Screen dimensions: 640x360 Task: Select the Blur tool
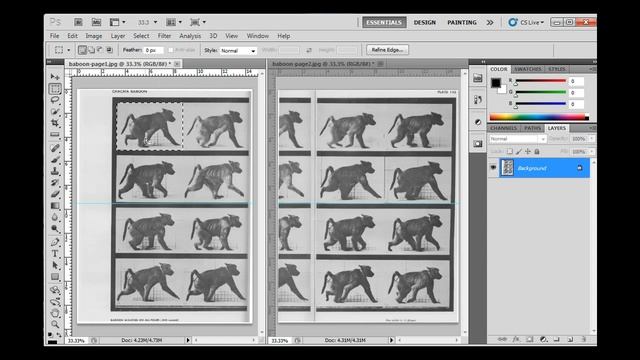(x=55, y=217)
